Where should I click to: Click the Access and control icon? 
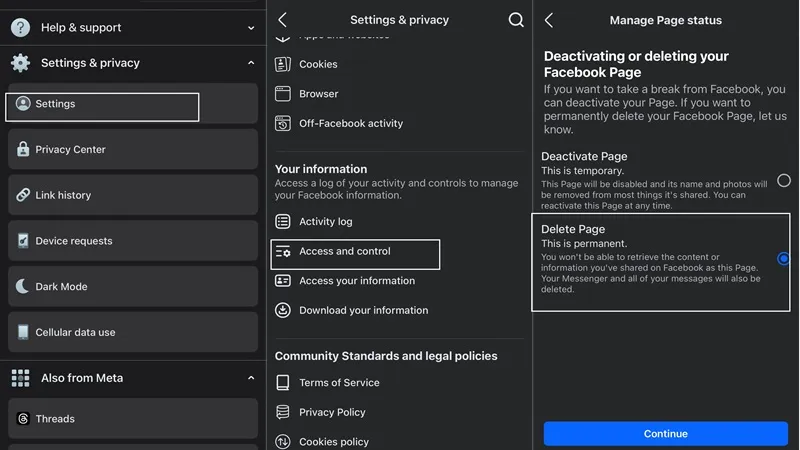click(x=283, y=252)
